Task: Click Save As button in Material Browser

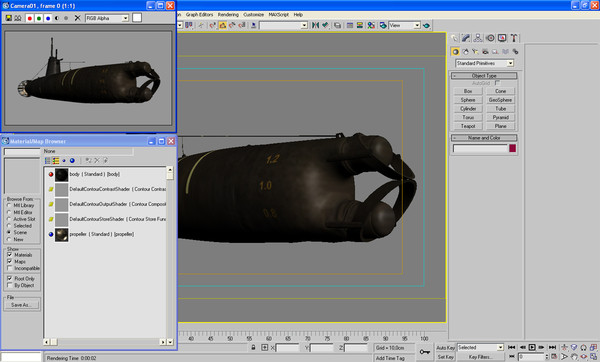Action: (x=22, y=305)
